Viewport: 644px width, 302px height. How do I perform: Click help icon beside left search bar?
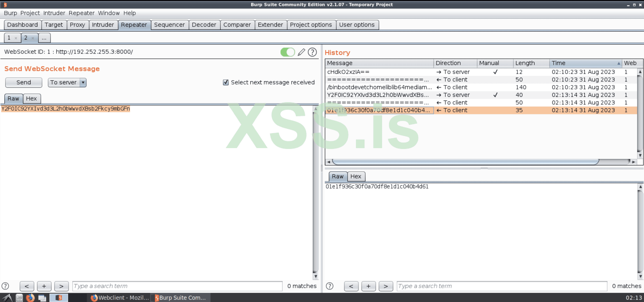pyautogui.click(x=5, y=286)
